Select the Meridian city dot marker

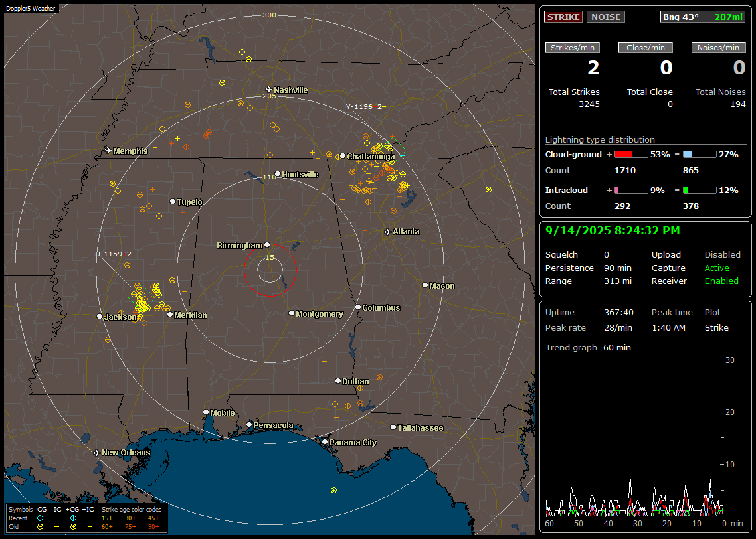(169, 315)
